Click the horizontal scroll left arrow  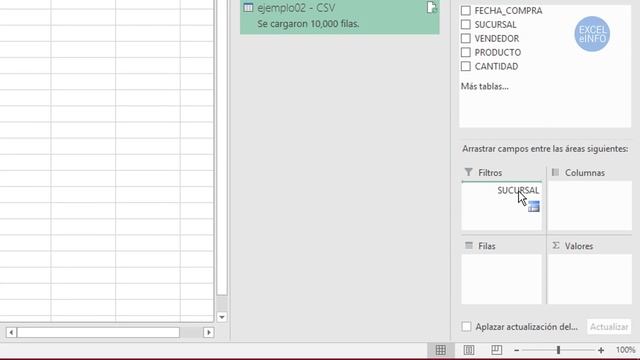(11, 332)
